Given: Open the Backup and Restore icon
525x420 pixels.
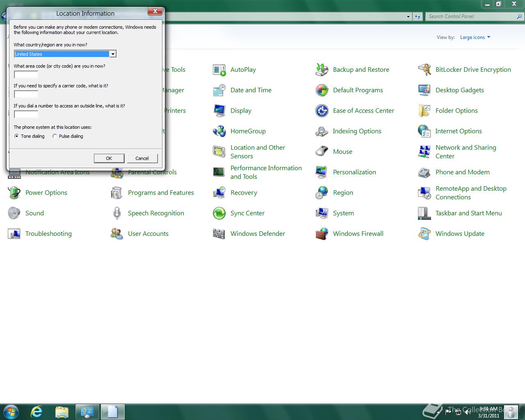Looking at the screenshot, I should 322,70.
